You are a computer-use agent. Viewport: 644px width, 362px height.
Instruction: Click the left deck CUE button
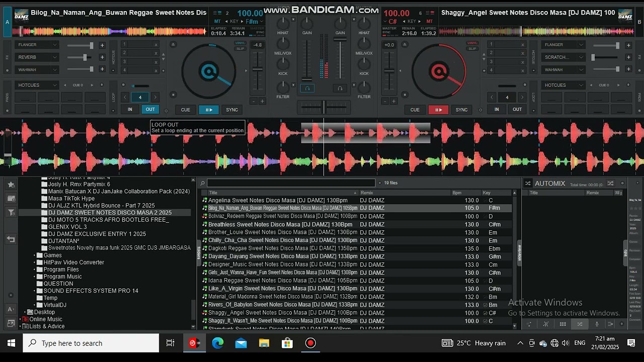(186, 110)
